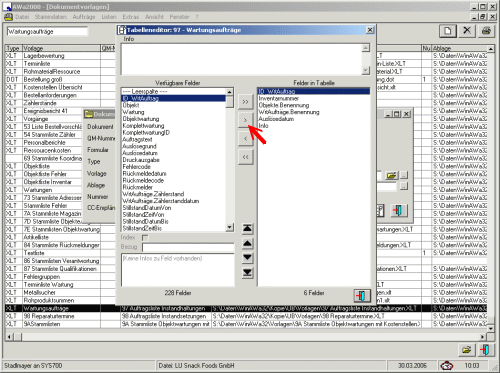Viewport: 500px width, 373px height.
Task: Select 'Druckausgabe' in available fields
Action: coord(173,160)
